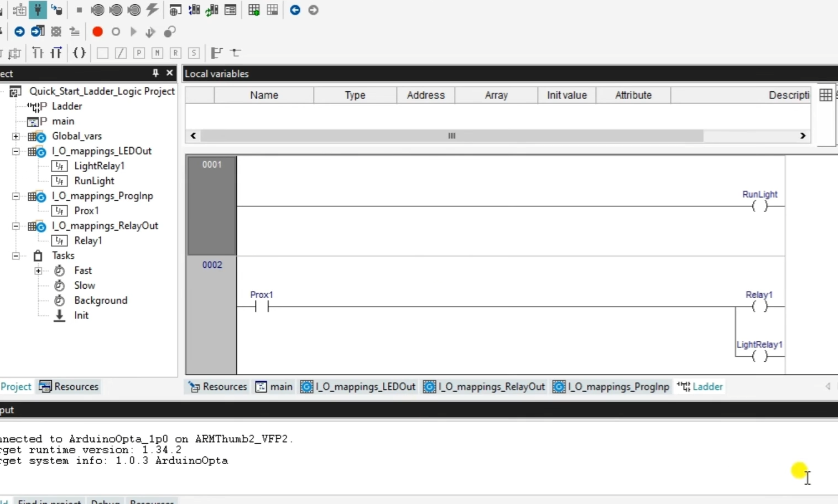Click the grid icon beside the variables table
Screen dimensions: 838x504
(x=825, y=95)
